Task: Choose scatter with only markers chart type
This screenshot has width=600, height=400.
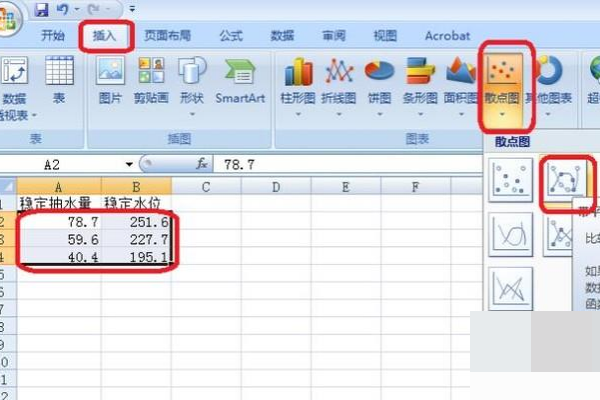Action: [x=511, y=180]
